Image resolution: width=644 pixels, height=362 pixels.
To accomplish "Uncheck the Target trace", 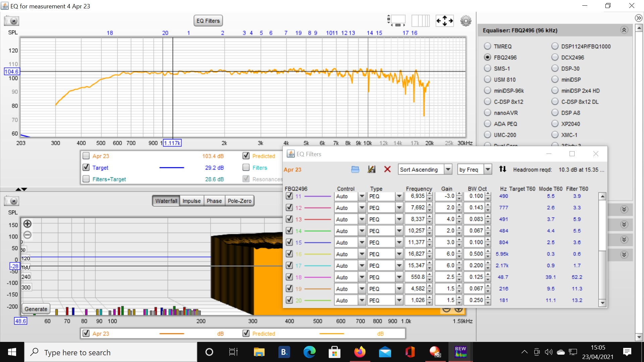I will [x=86, y=167].
